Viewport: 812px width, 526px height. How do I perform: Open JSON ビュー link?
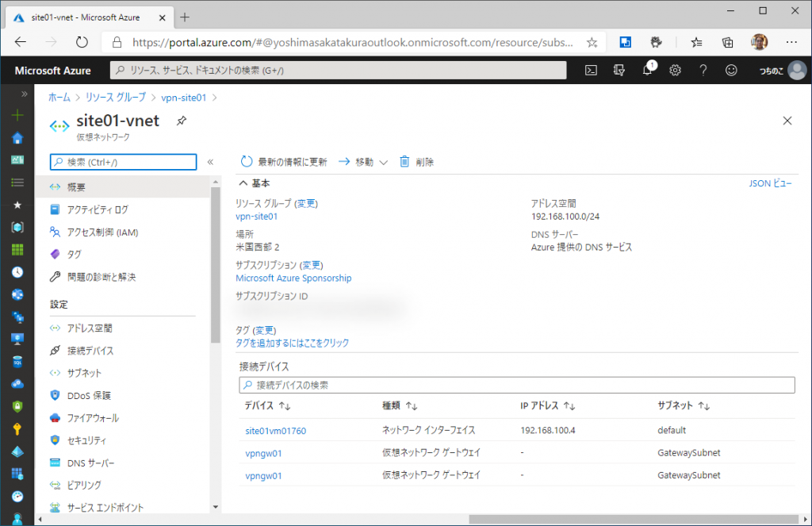coord(770,183)
